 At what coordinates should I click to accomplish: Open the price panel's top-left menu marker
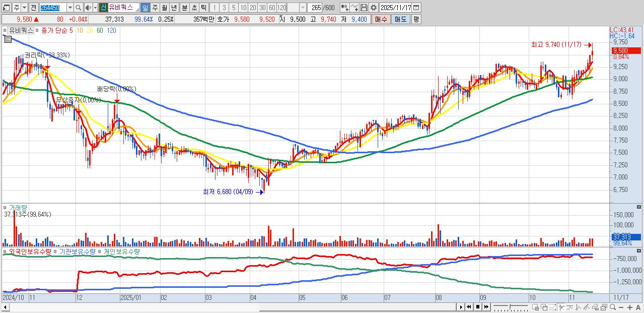[5, 30]
